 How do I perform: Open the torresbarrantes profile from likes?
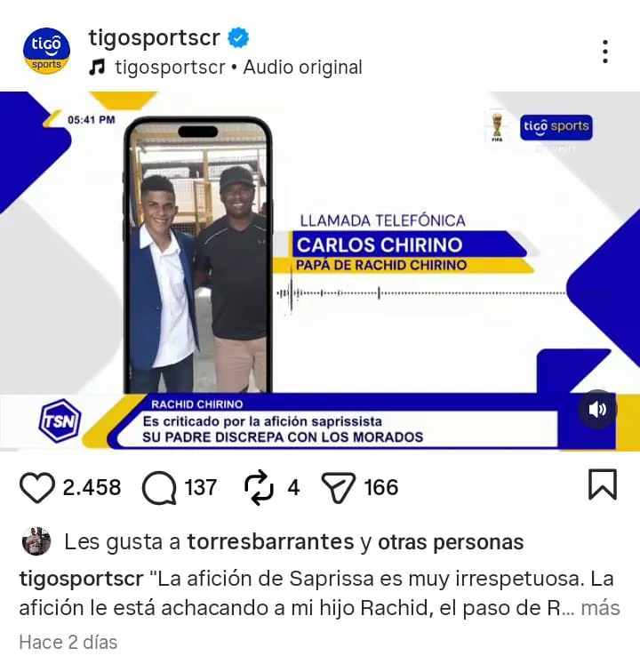click(270, 541)
